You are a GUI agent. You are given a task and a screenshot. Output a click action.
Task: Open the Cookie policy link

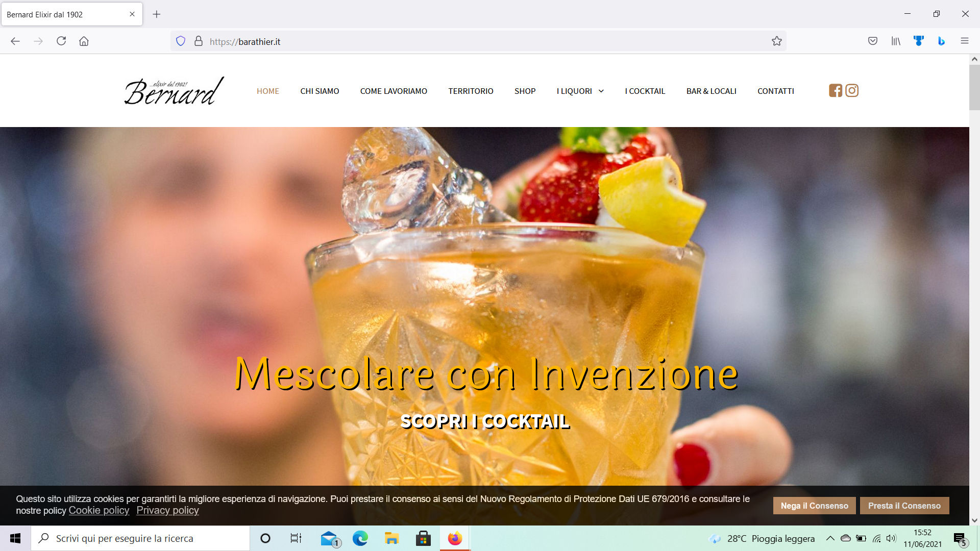99,510
